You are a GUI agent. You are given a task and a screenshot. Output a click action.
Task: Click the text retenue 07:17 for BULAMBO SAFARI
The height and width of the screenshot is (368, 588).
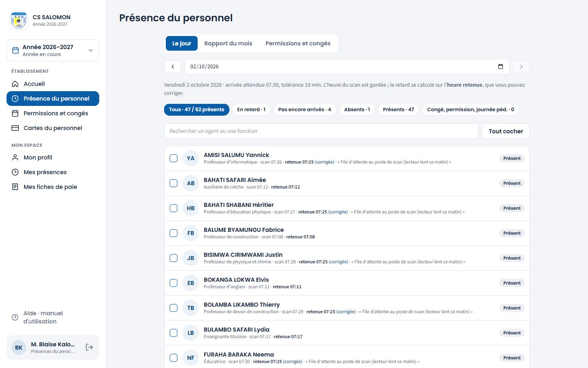[x=288, y=337]
